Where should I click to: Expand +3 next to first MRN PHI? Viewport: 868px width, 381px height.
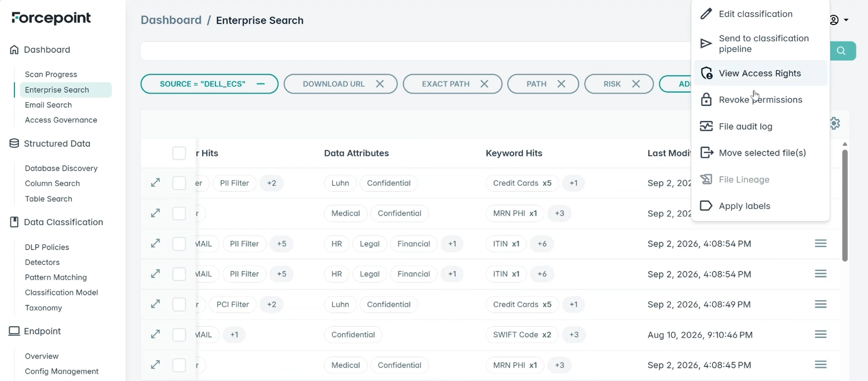pos(559,213)
